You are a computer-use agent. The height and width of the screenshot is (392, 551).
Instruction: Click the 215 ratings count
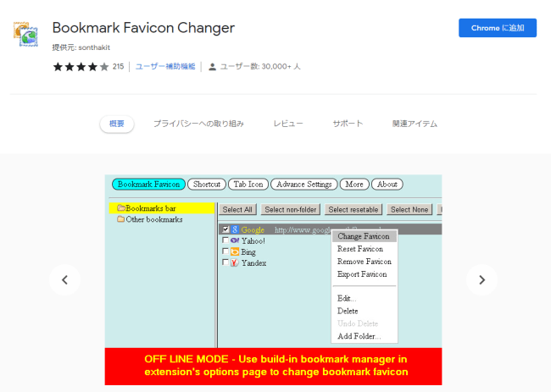118,67
